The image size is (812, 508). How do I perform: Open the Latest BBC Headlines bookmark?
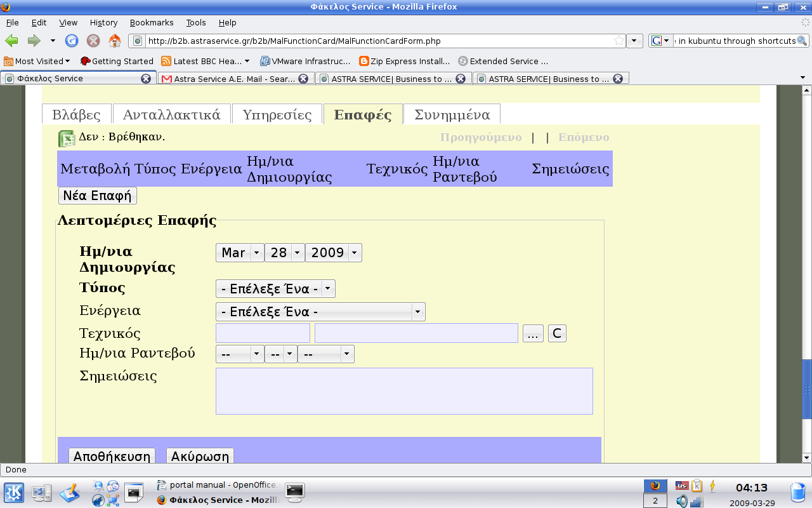coord(205,61)
